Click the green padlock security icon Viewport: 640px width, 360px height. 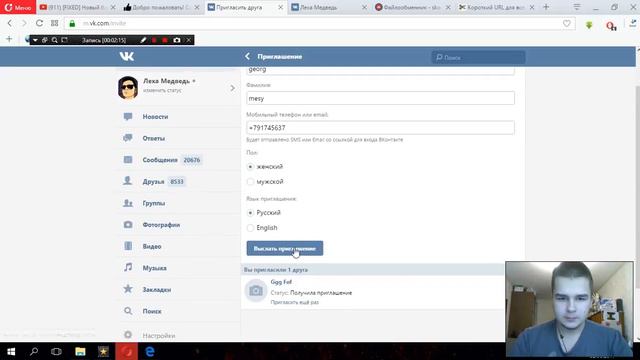[x=72, y=24]
